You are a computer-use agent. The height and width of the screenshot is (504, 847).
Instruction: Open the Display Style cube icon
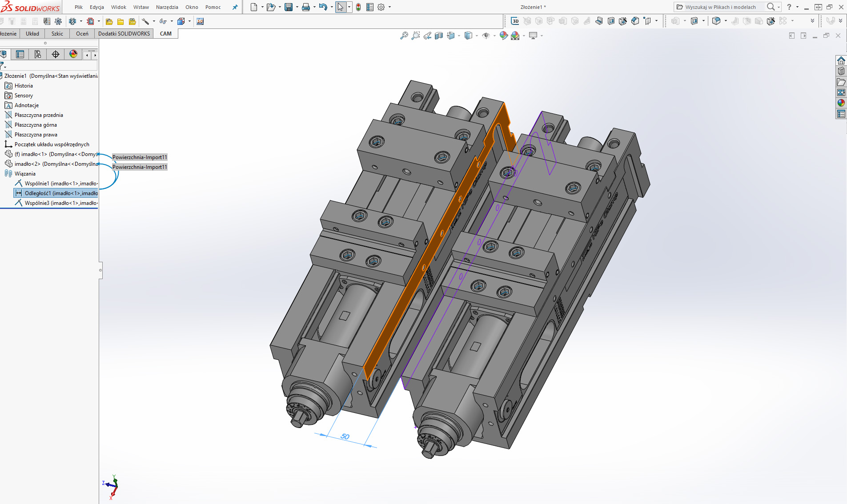468,36
